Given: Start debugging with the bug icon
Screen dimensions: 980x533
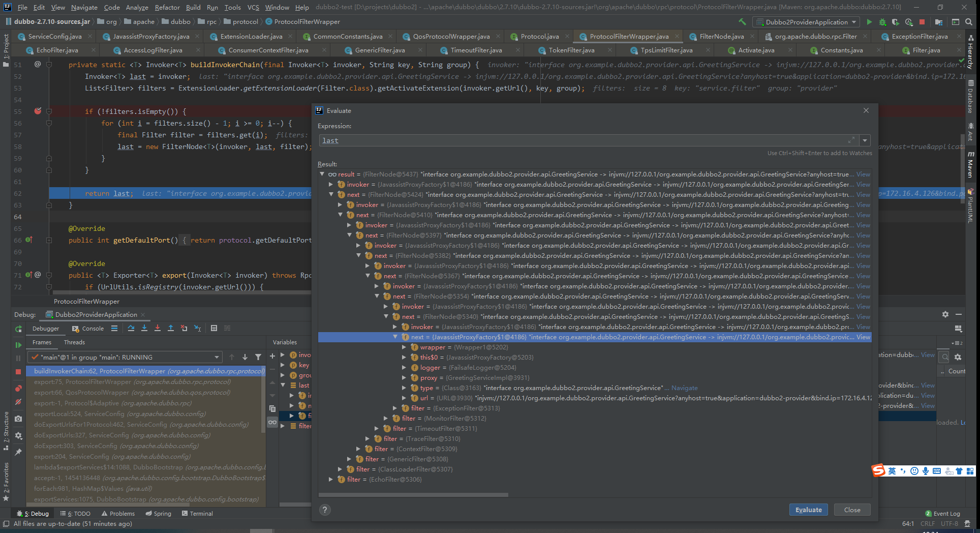Looking at the screenshot, I should point(882,22).
